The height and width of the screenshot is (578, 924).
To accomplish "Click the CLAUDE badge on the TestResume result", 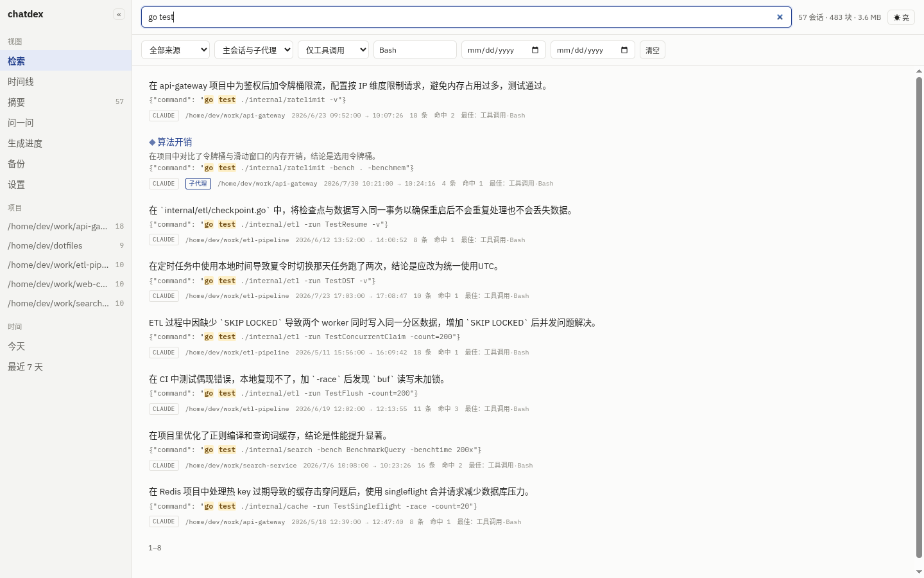I will tap(164, 240).
